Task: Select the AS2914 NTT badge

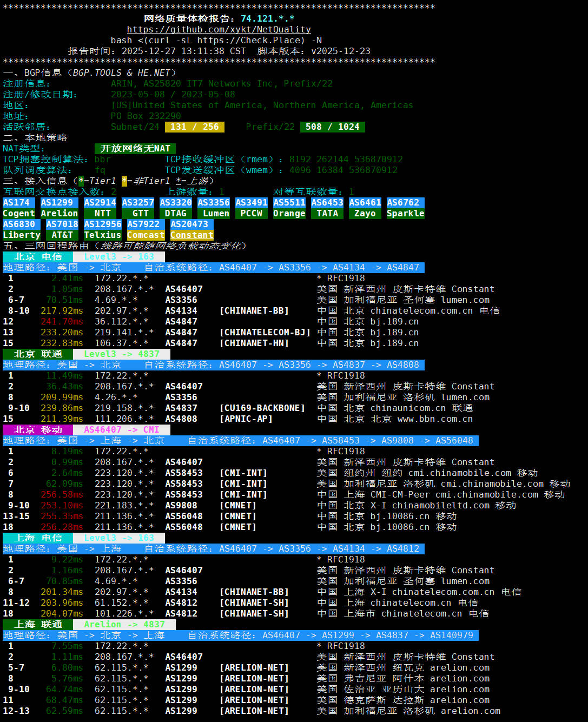Action: (x=100, y=208)
